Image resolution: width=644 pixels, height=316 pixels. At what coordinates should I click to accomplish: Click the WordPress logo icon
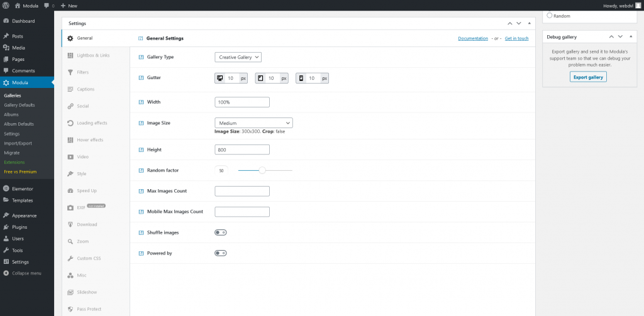[6, 6]
